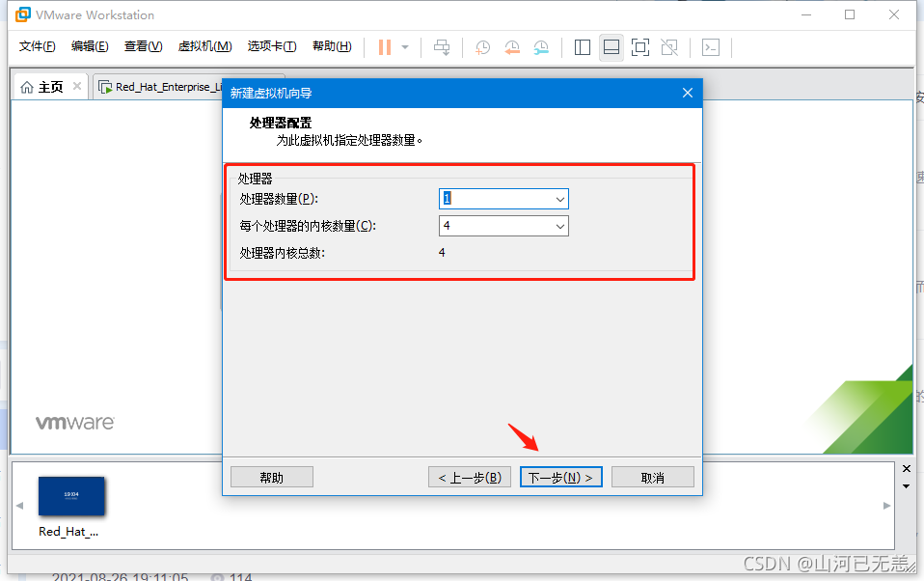The width and height of the screenshot is (924, 581).
Task: Take a snapshot using the clock-plus icon
Action: pos(482,47)
